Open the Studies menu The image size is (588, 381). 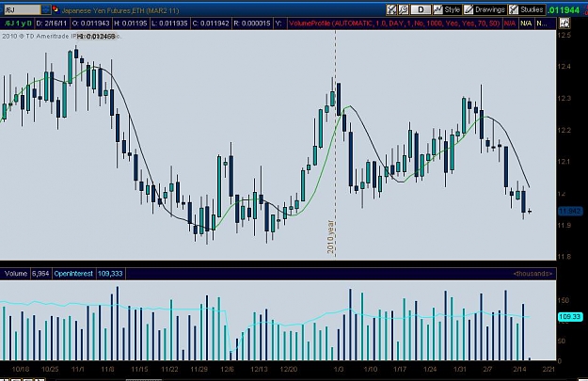tap(527, 9)
